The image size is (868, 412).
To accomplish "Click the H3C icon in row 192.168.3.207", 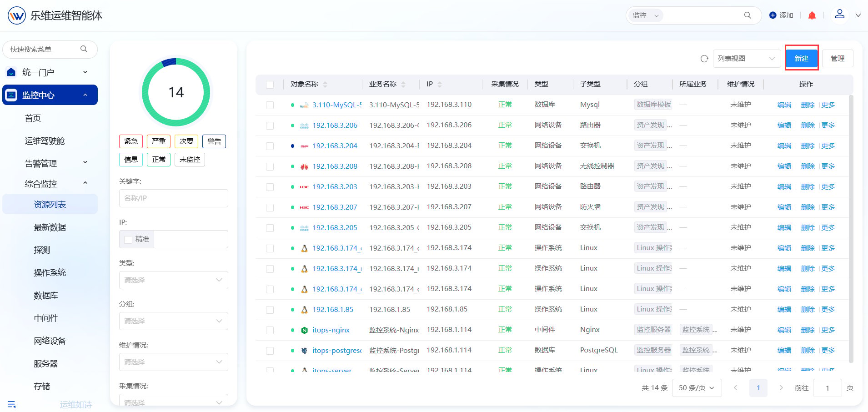I will click(x=304, y=207).
